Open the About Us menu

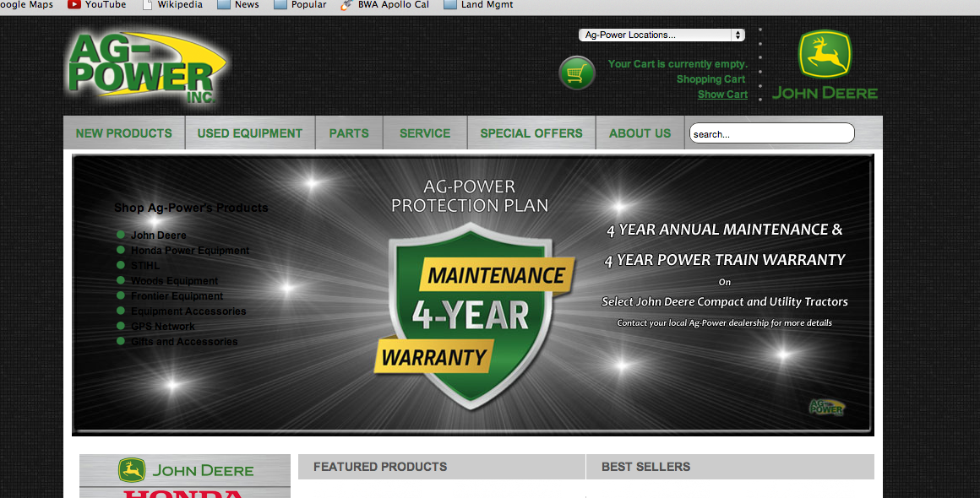coord(640,133)
